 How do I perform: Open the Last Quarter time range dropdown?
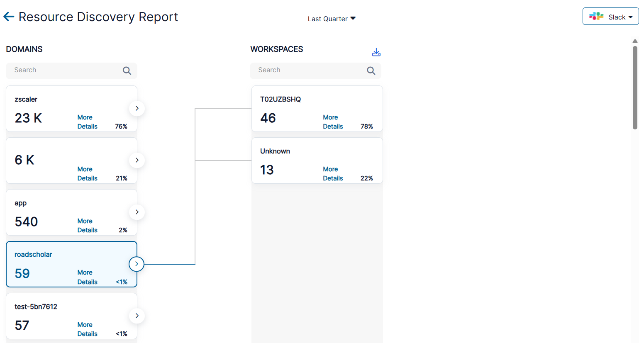coord(332,19)
